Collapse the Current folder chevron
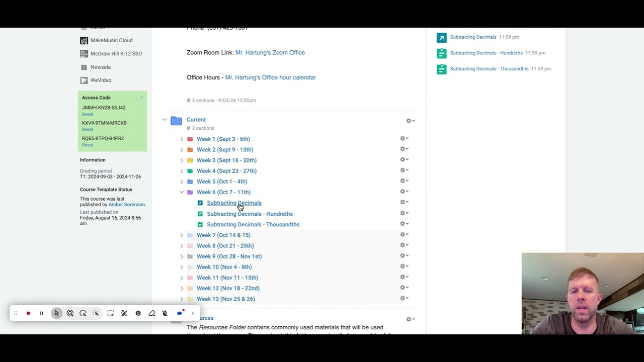644x362 pixels. pos(165,120)
